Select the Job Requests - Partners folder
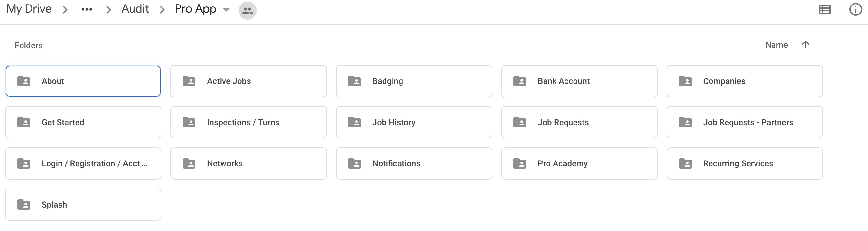The image size is (868, 231). [745, 122]
